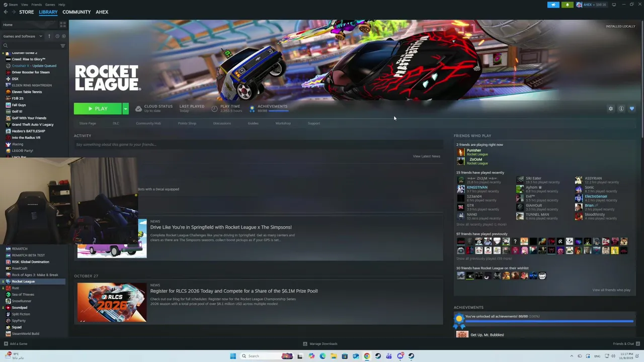Open Rocket League manage gear icon
This screenshot has height=362, width=644.
tap(611, 109)
